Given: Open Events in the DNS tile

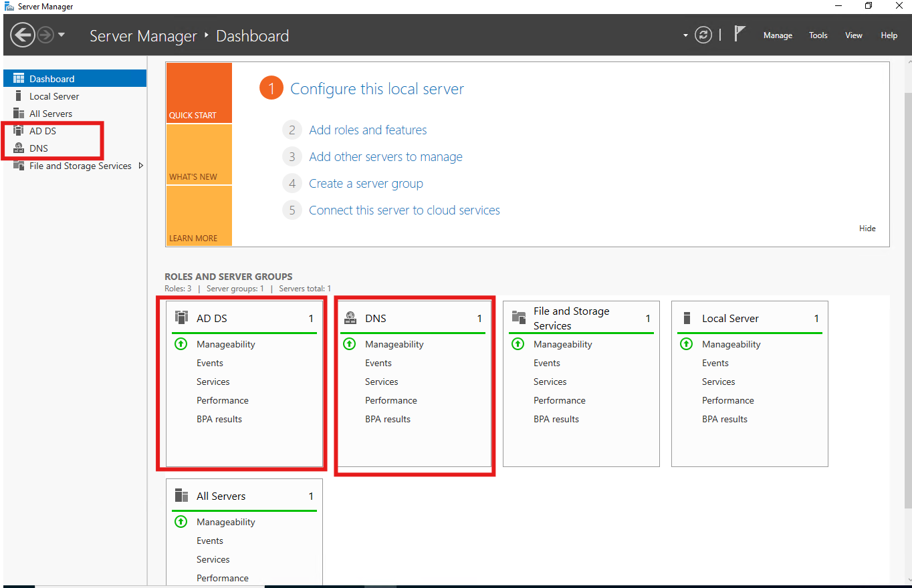Looking at the screenshot, I should (378, 363).
